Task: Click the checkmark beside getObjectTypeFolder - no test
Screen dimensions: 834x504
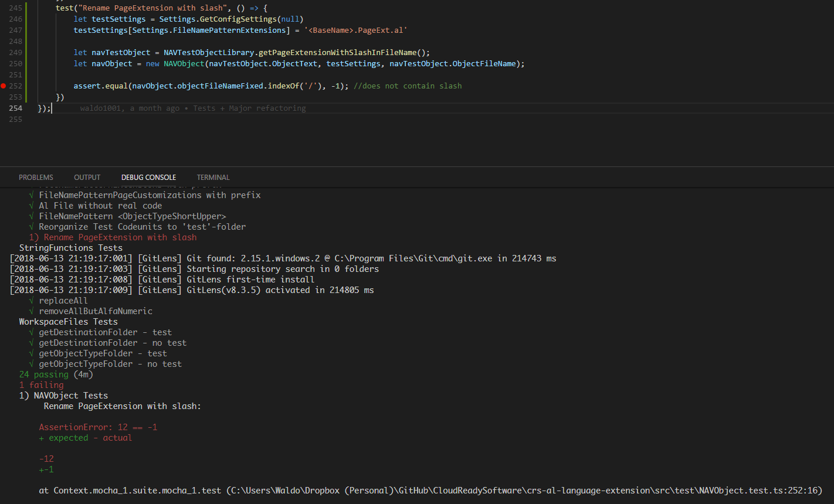Action: coord(30,363)
